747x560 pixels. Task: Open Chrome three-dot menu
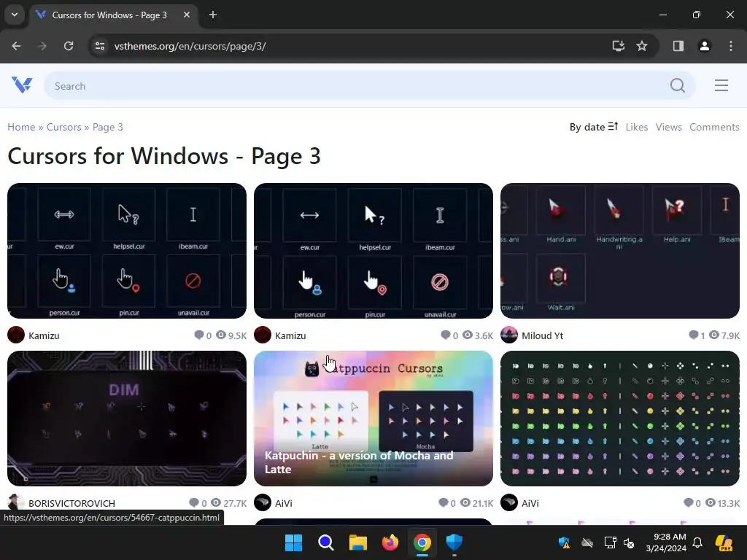pyautogui.click(x=731, y=46)
